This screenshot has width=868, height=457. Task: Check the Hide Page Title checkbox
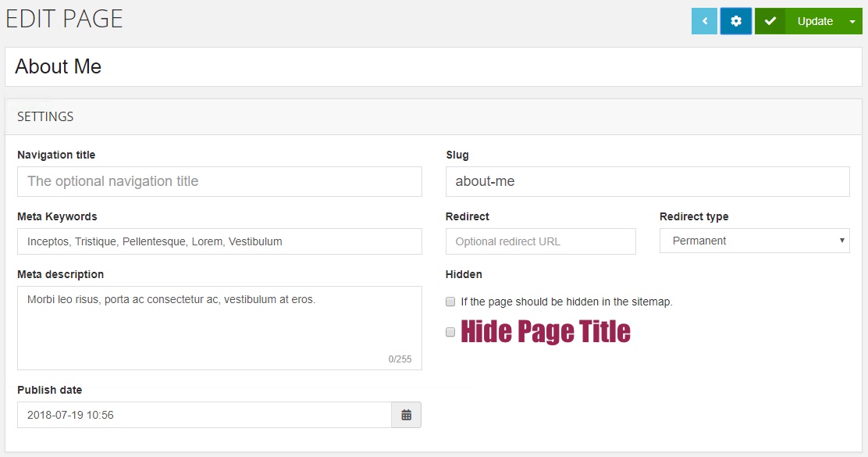[x=450, y=332]
